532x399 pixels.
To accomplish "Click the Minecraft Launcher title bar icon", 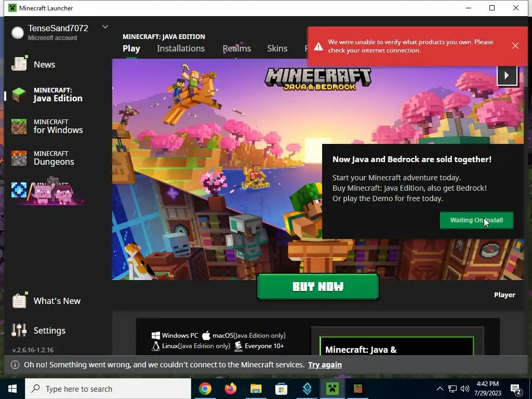I will point(12,8).
